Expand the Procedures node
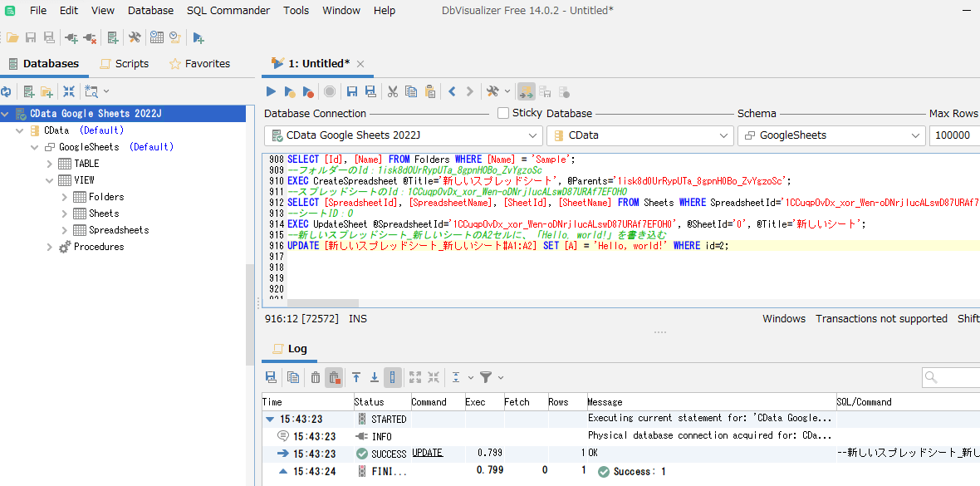Image resolution: width=980 pixels, height=486 pixels. coord(50,247)
